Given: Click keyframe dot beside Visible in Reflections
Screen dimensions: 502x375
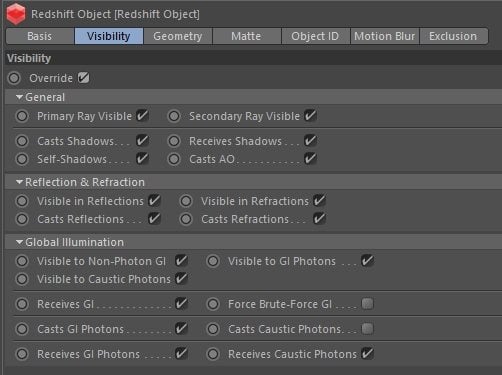Looking at the screenshot, I should click(22, 201).
